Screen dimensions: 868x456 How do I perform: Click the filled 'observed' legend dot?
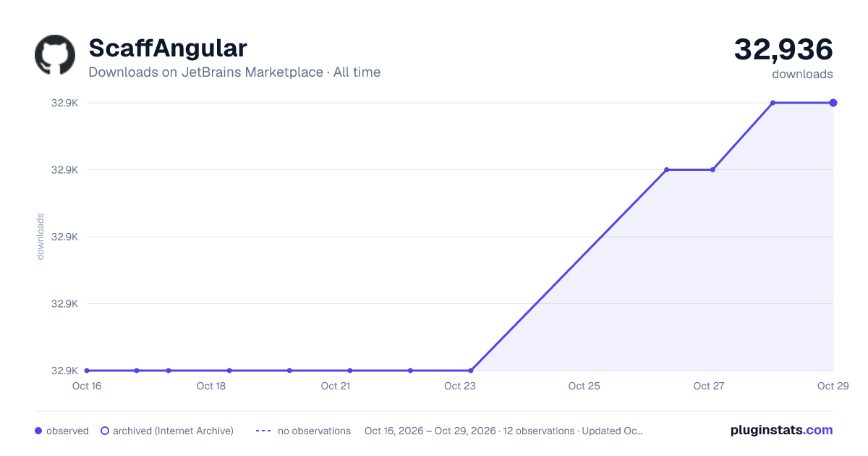coord(38,431)
